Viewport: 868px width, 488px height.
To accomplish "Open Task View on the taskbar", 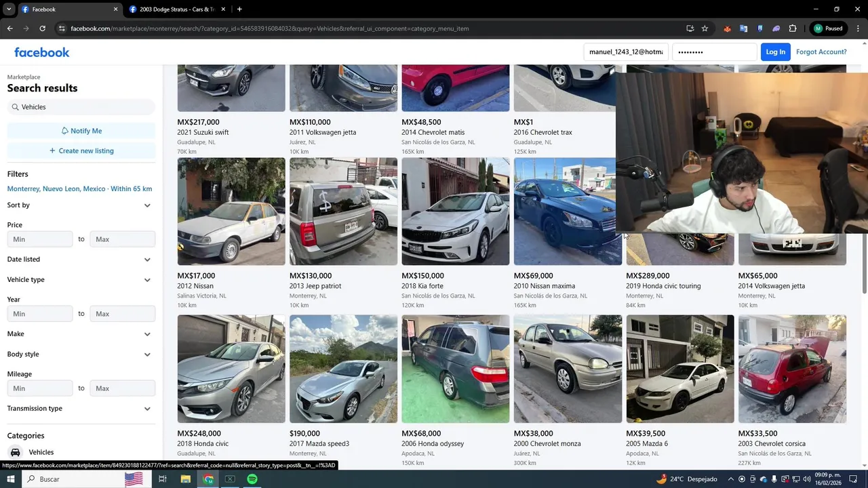I will [163, 479].
